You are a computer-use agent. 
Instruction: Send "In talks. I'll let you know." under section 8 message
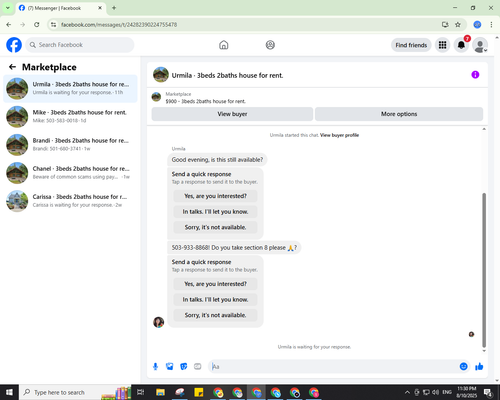tap(215, 300)
